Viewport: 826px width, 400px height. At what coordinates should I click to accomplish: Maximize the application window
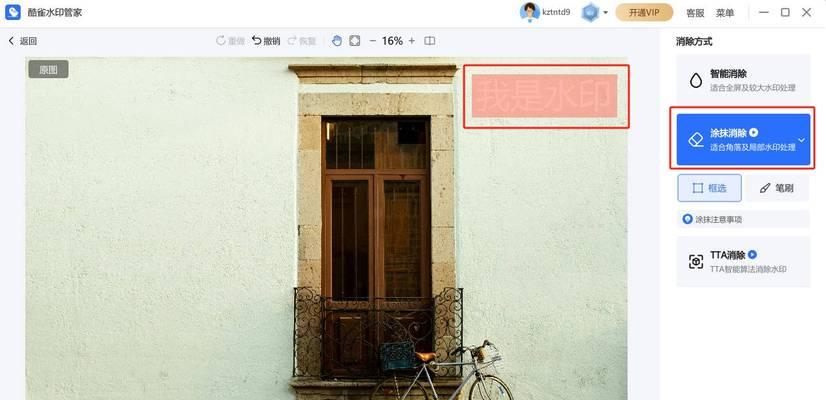(x=785, y=12)
